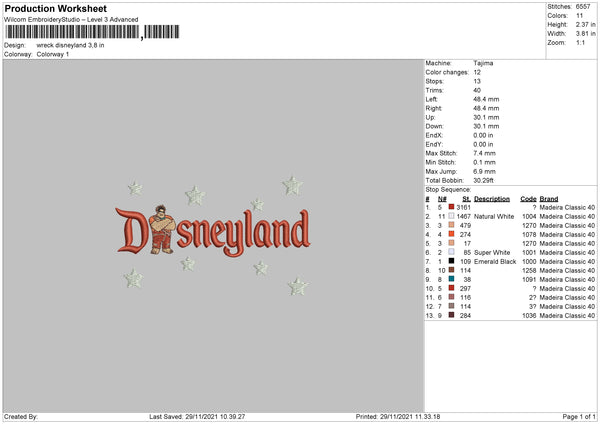Viewport: 600px width, 424px height.
Task: Click the "Colorway 1" value
Action: [x=53, y=54]
